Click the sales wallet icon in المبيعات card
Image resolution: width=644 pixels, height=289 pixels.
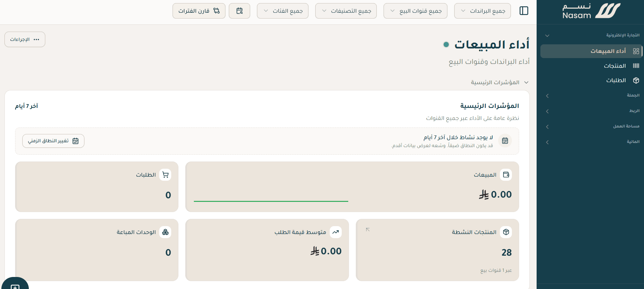[x=506, y=175]
